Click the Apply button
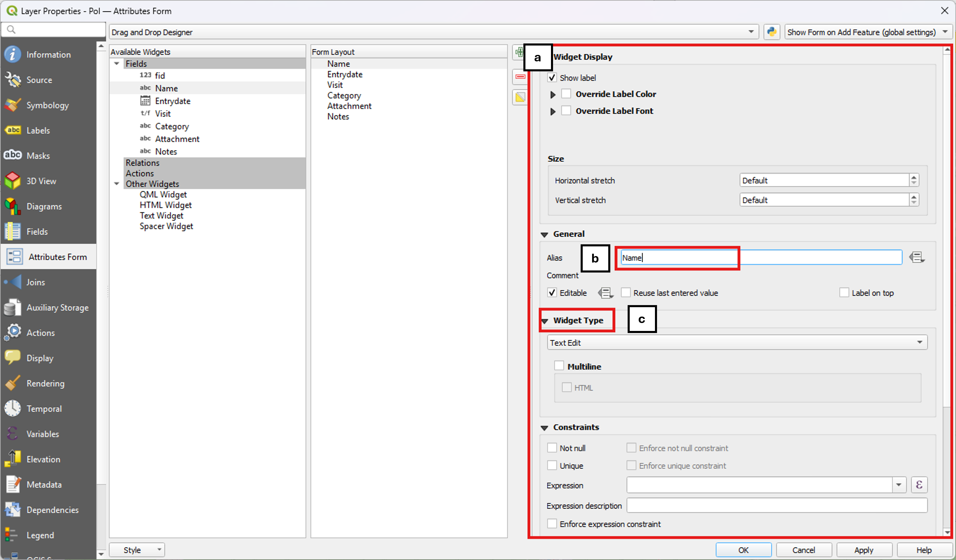Screen dimensions: 956x560 tap(863, 550)
